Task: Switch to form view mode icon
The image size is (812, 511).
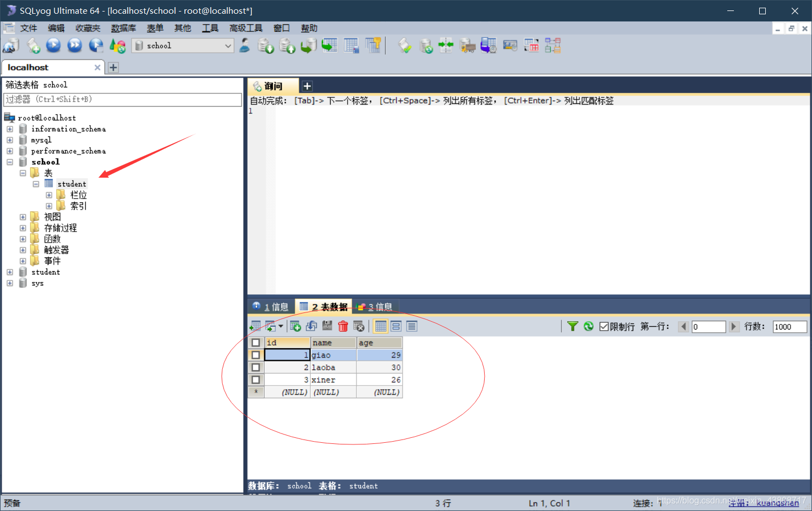Action: coord(396,326)
